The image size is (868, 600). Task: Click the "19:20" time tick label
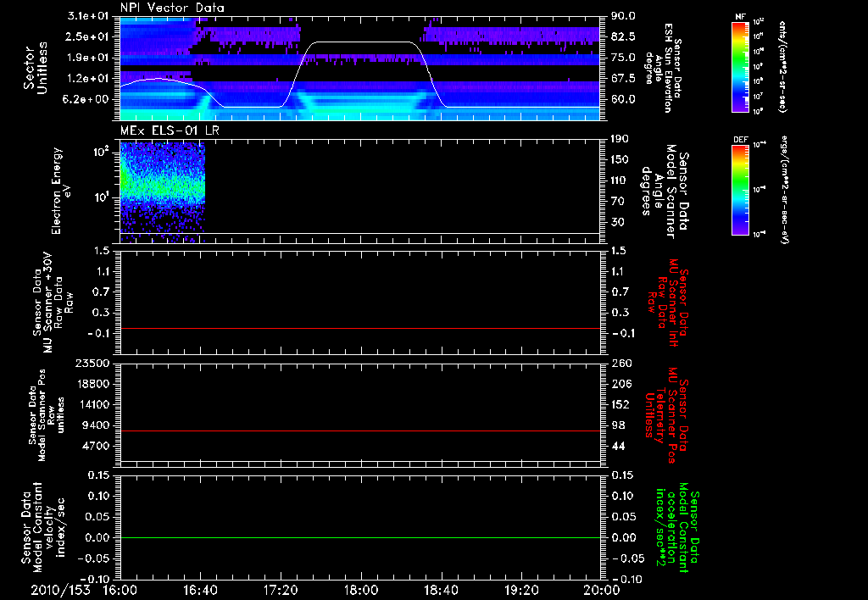(x=521, y=590)
